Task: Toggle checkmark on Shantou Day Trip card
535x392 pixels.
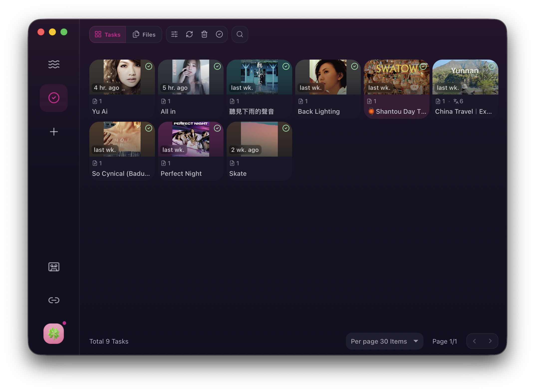Action: tap(423, 66)
